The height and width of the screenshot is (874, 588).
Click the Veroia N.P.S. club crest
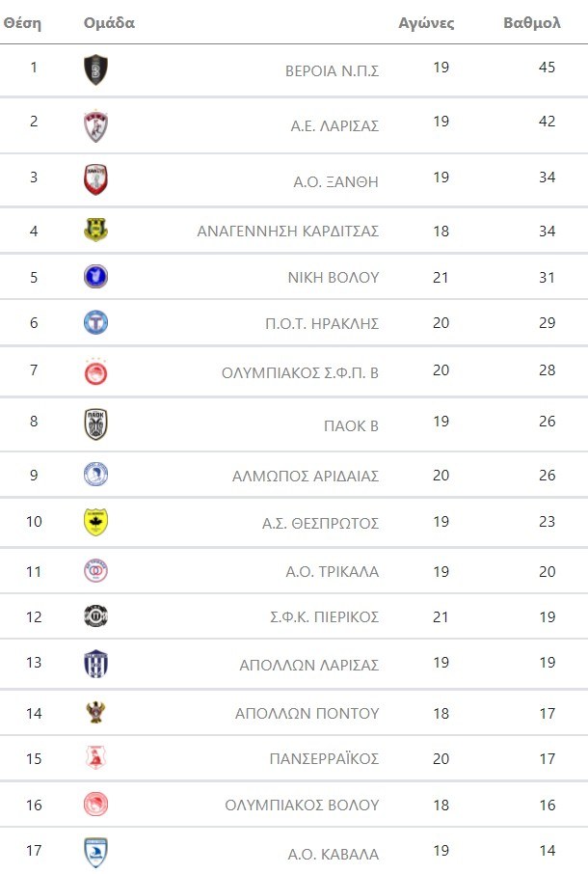click(95, 69)
